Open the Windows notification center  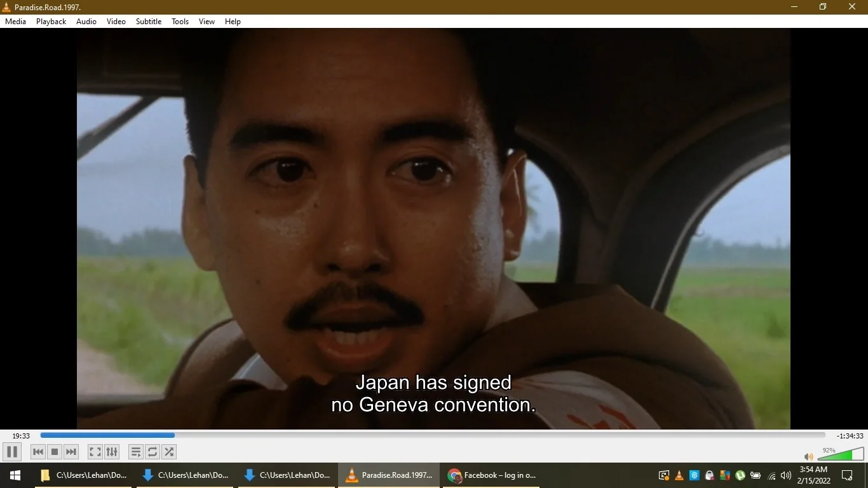[847, 475]
